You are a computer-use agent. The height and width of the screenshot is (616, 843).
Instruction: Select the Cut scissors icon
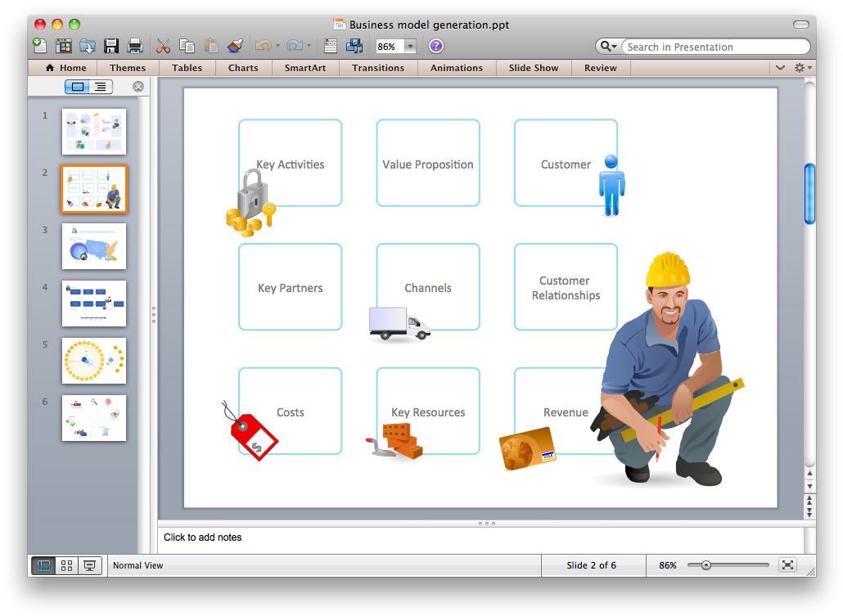164,46
